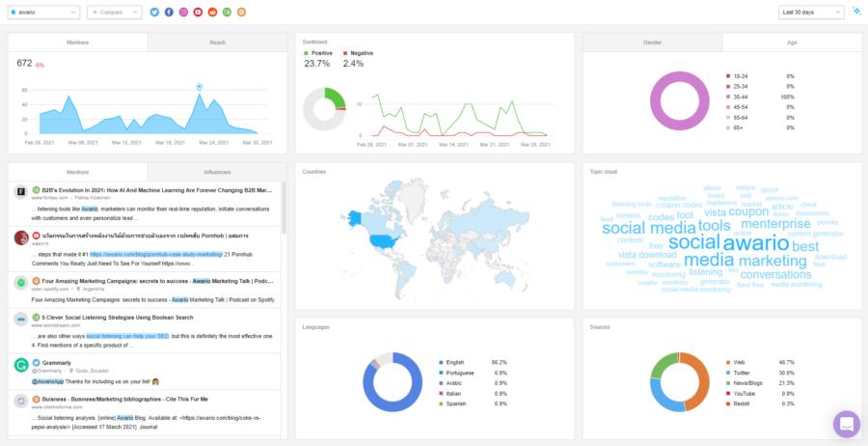Click "marketing" in the topic cloud

[773, 261]
